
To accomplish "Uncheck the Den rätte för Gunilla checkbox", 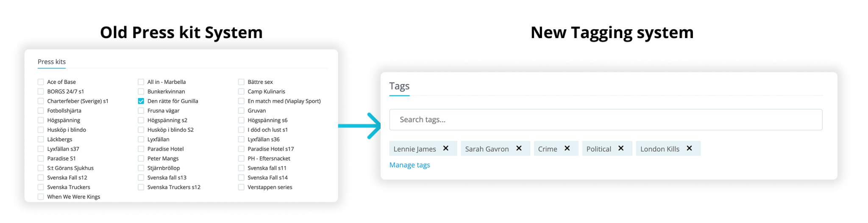I will [141, 101].
